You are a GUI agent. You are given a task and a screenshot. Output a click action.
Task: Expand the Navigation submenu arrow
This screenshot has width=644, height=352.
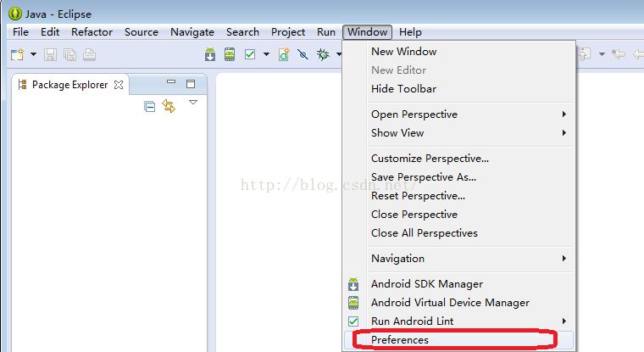coord(564,258)
